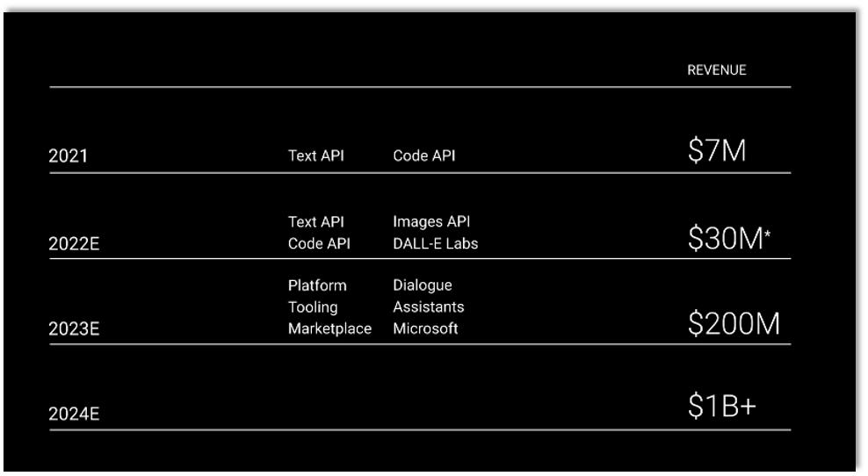This screenshot has height=476, width=868.
Task: Select the $7M revenue figure
Action: point(717,152)
